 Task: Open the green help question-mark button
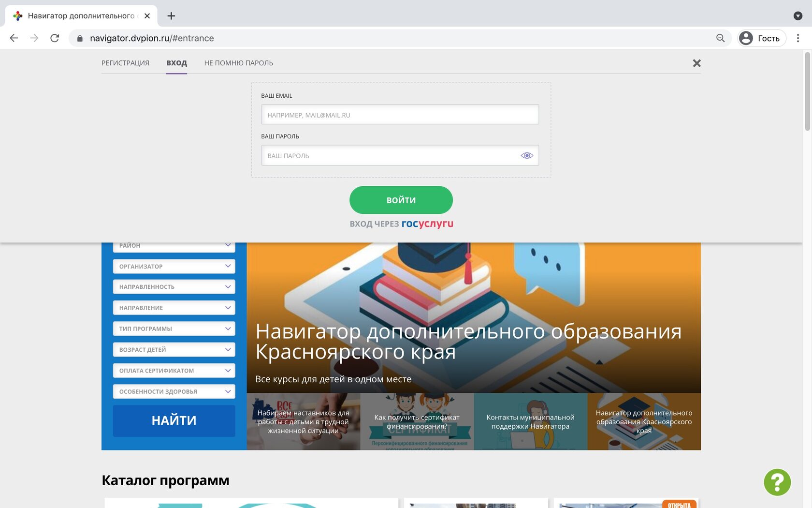tap(777, 482)
